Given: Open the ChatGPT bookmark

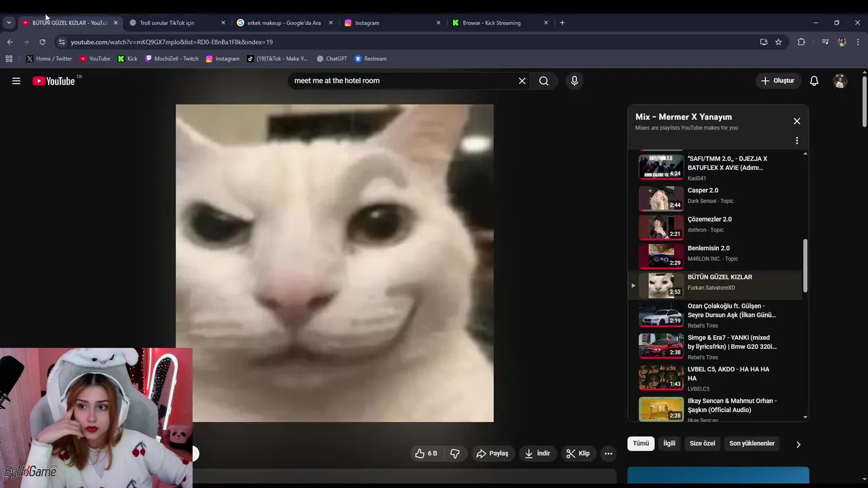Looking at the screenshot, I should click(332, 59).
